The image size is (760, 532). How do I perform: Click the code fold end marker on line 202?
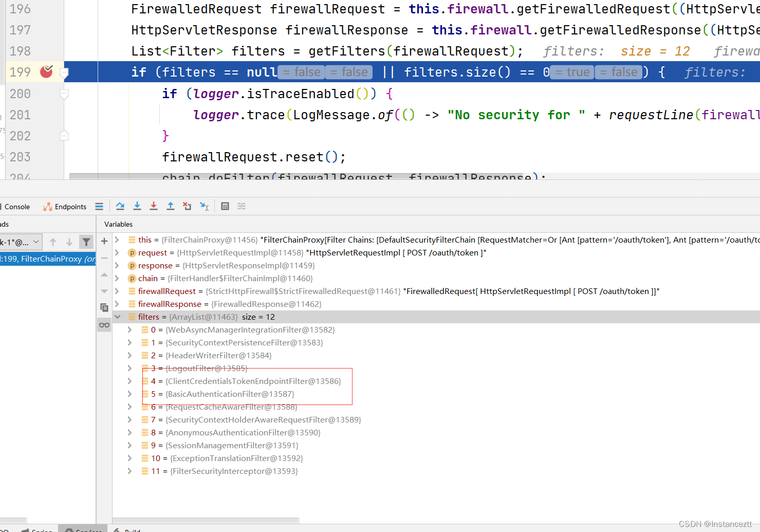(x=64, y=136)
